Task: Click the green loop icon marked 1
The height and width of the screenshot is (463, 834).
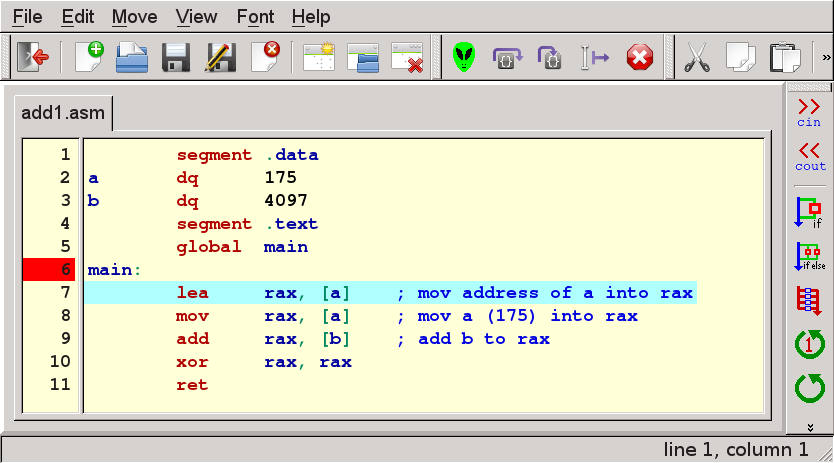Action: tap(810, 344)
